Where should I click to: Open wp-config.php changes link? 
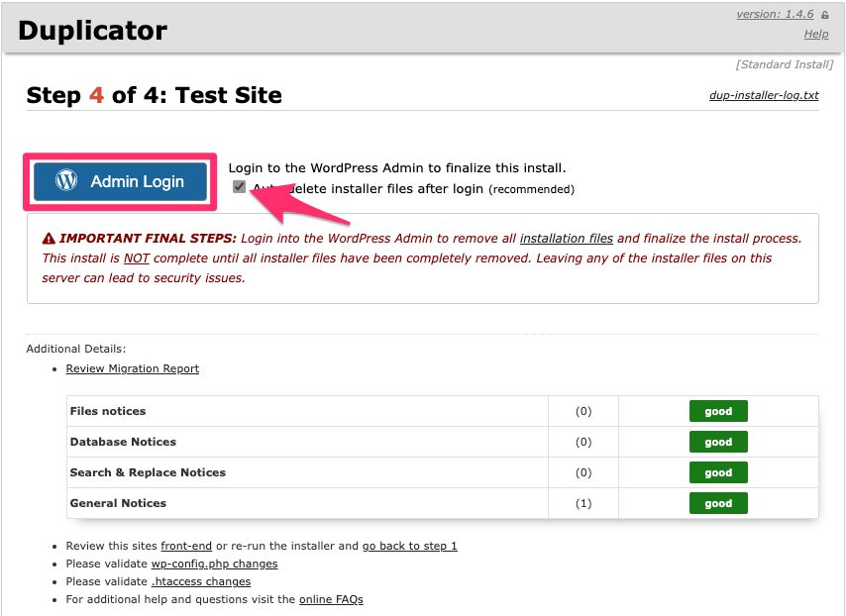click(x=214, y=564)
